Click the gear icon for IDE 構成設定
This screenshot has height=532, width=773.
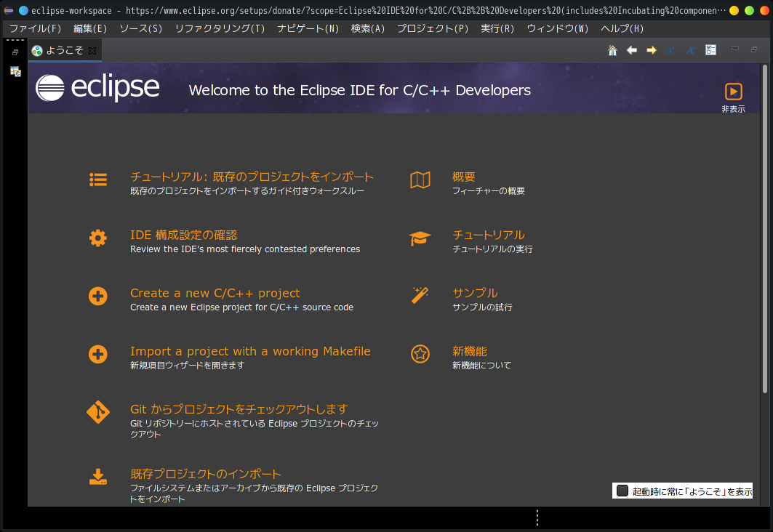(x=98, y=238)
